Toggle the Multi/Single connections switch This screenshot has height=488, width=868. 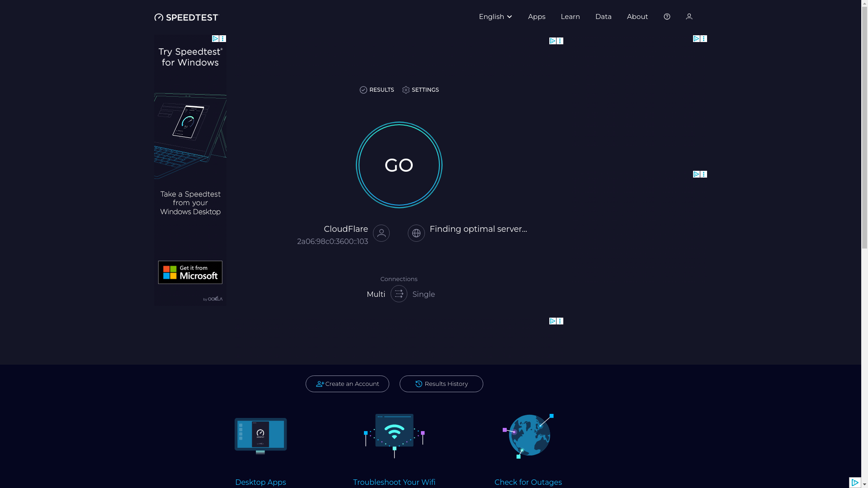[399, 294]
